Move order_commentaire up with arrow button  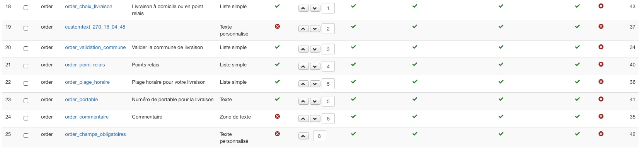tap(303, 119)
